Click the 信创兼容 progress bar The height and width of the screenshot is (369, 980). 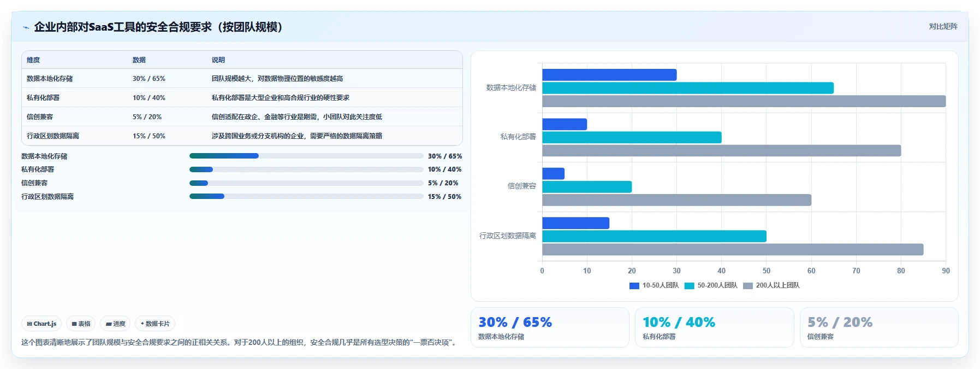coord(306,183)
